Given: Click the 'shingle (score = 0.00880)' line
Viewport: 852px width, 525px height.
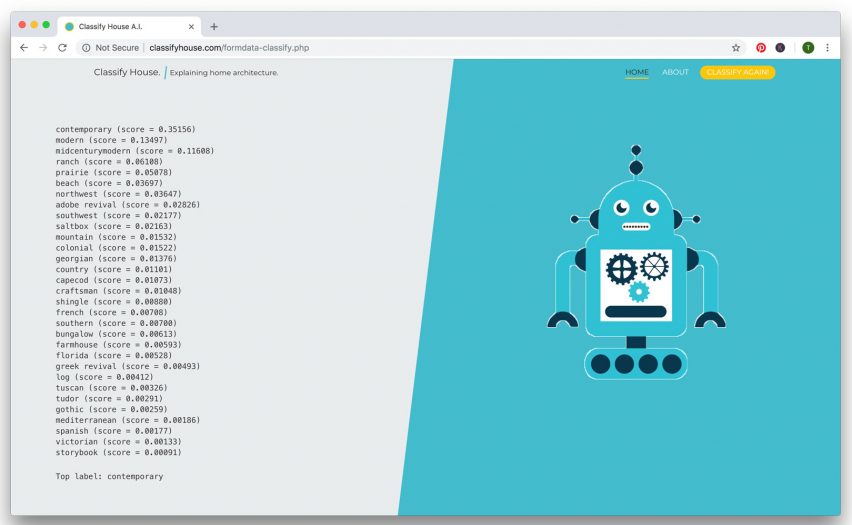Looking at the screenshot, I should coord(114,302).
